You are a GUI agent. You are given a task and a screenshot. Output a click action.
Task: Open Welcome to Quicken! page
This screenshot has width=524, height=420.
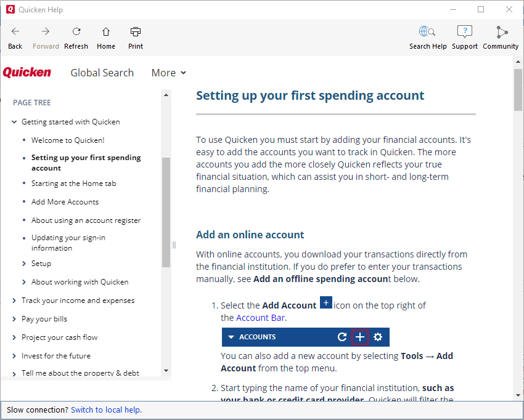pos(68,140)
